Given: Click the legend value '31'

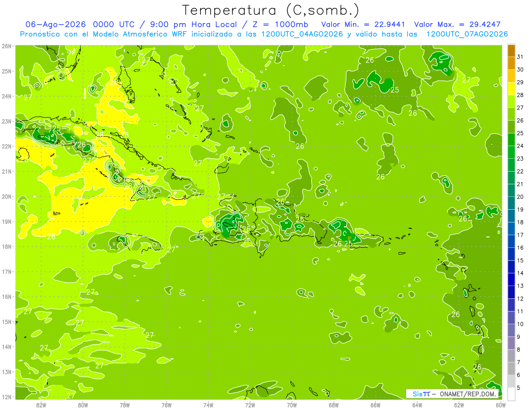Looking at the screenshot, I should (520, 56).
